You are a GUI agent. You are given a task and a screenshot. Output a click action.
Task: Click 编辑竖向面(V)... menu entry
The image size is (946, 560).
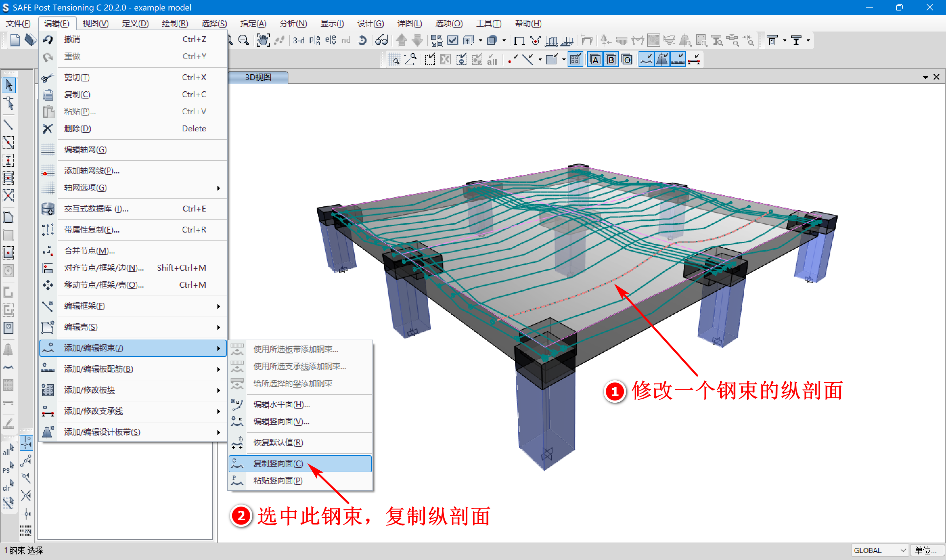(281, 421)
